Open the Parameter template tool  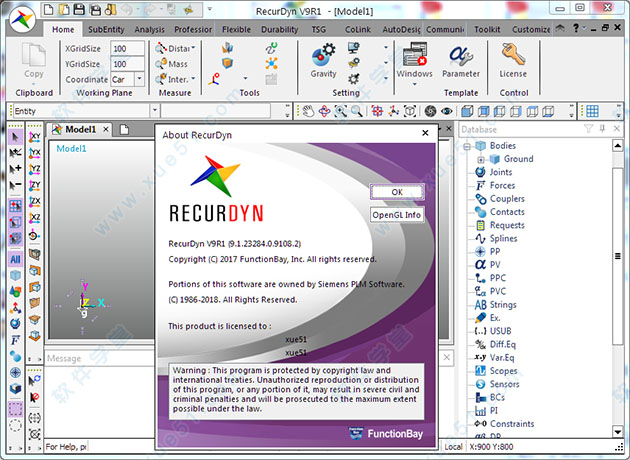pos(461,60)
